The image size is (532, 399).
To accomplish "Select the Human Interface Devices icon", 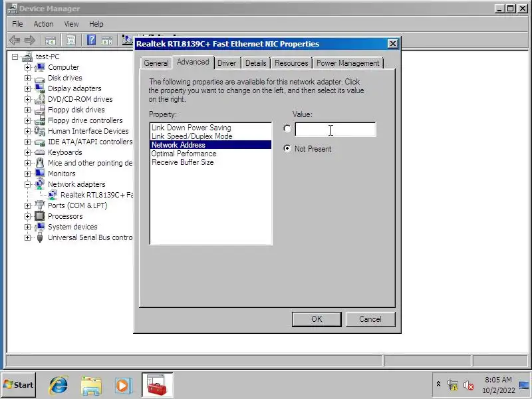I will point(40,131).
